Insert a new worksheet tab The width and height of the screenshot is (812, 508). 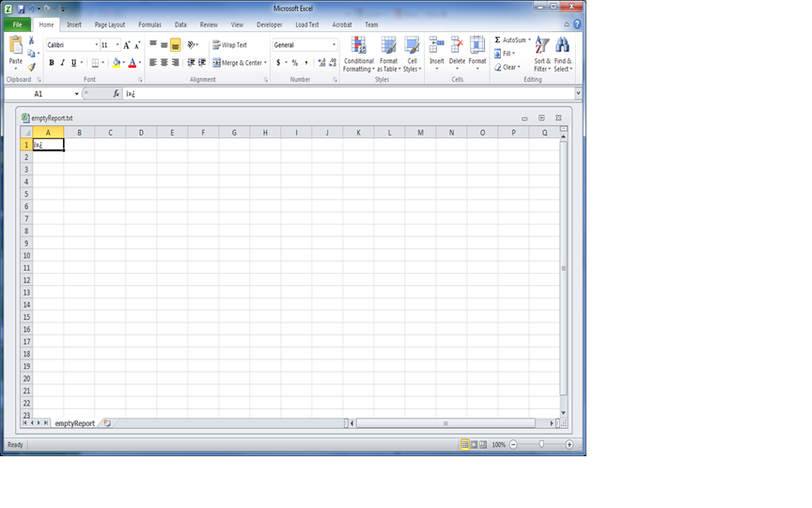point(107,423)
